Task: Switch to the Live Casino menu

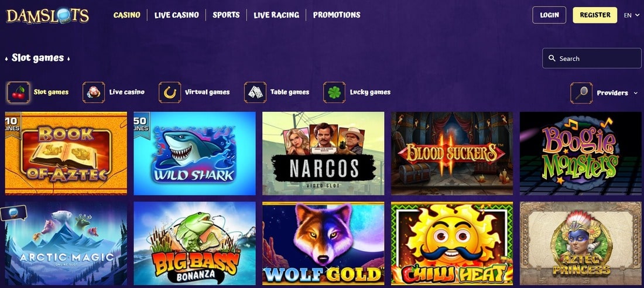Action: [177, 15]
